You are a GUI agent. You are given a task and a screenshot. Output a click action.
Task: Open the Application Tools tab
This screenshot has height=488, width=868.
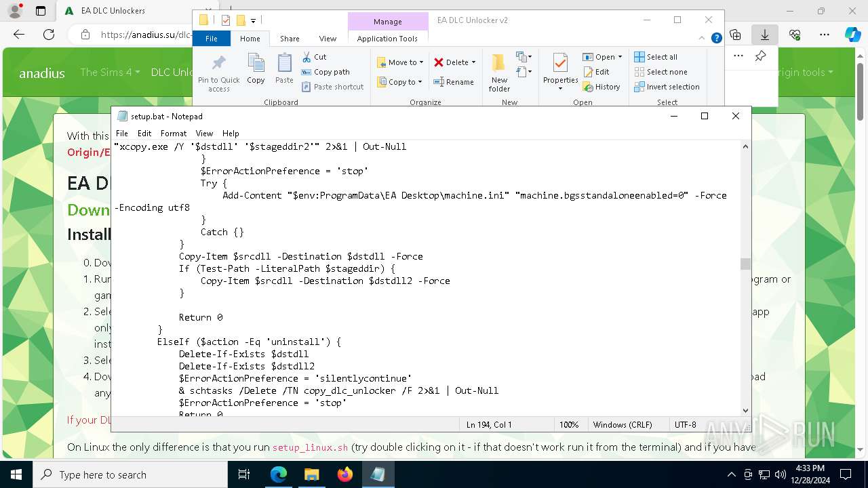pos(387,39)
